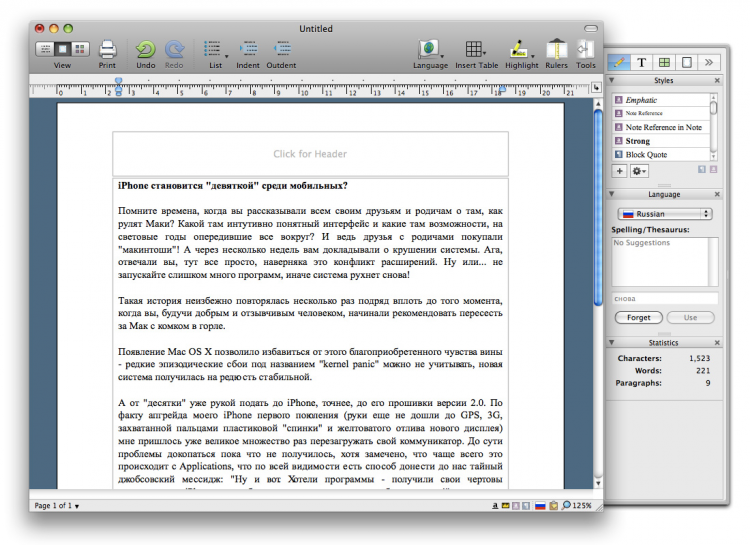Image resolution: width=750 pixels, height=545 pixels.
Task: Click the underlined 'a' status bar icon
Action: click(x=495, y=505)
